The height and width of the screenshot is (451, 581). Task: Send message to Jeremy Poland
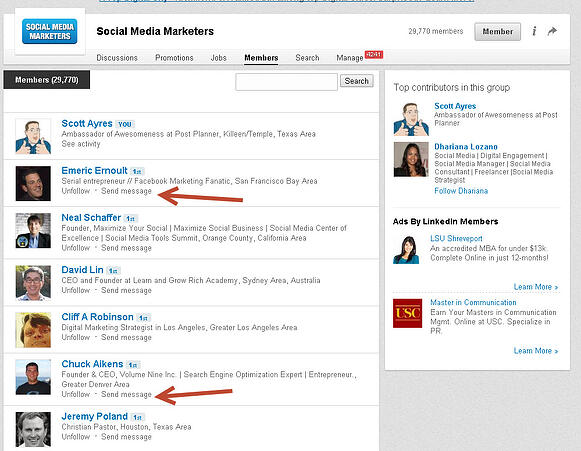(126, 437)
